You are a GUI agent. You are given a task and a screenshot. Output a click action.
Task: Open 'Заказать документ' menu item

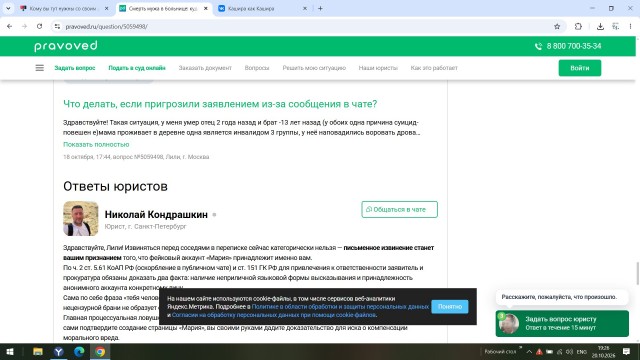[x=205, y=68]
